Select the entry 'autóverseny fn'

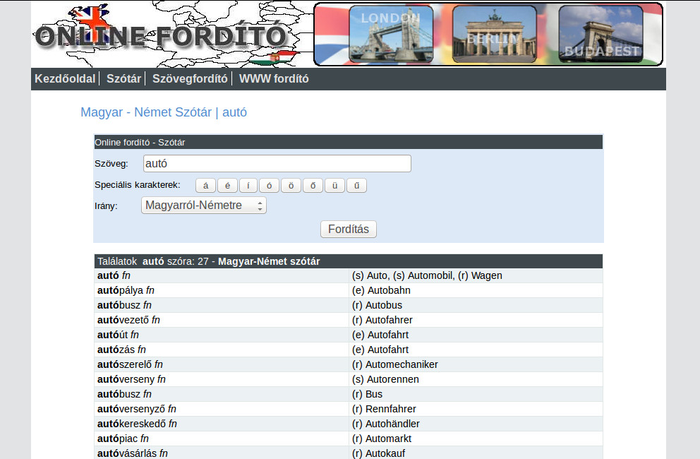coord(131,379)
